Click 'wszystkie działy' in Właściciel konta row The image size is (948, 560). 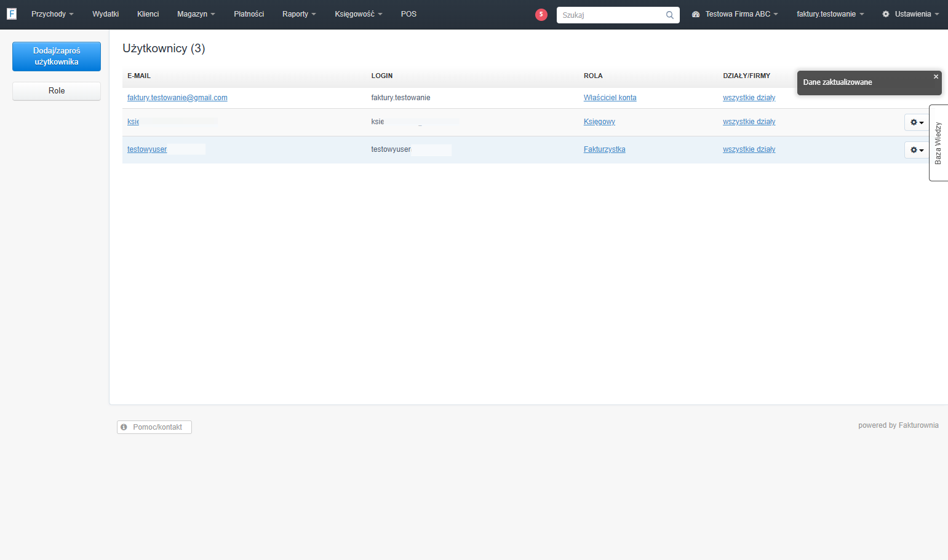coord(749,98)
